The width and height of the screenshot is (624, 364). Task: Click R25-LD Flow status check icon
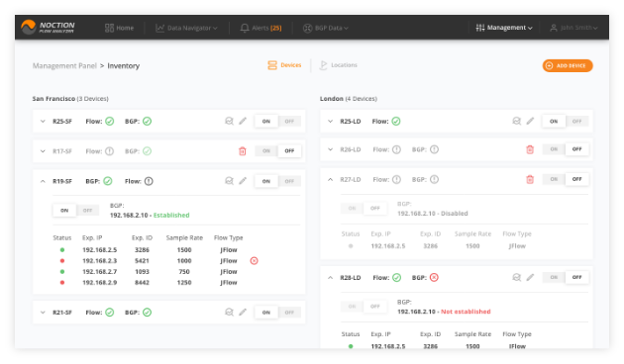[x=396, y=122]
